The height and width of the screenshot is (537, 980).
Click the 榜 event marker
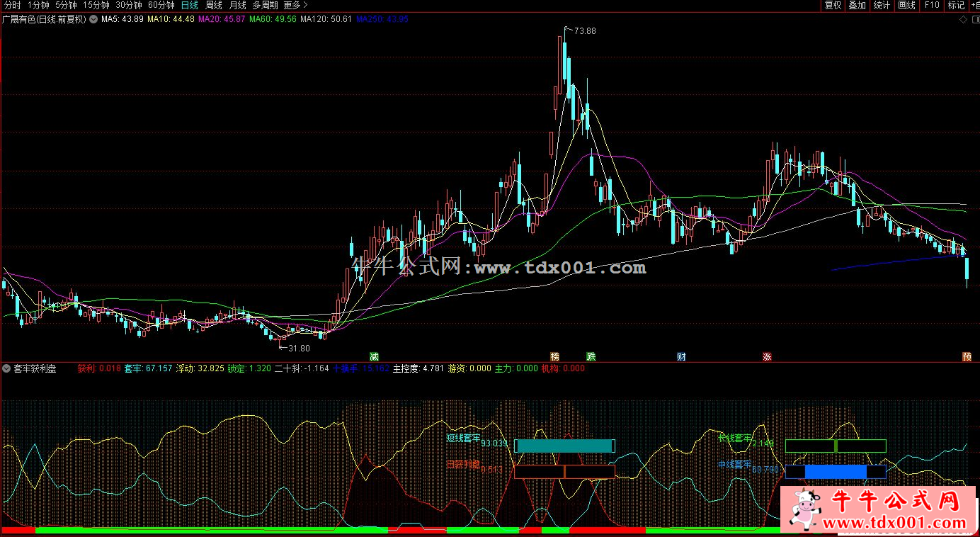click(555, 356)
